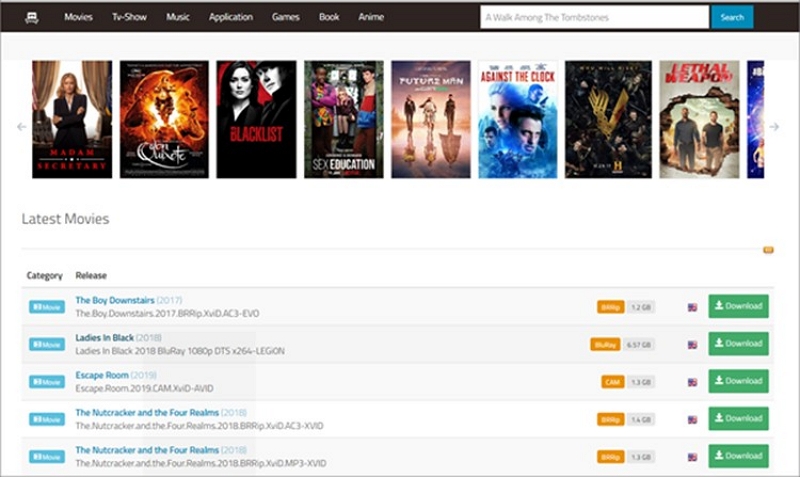The height and width of the screenshot is (477, 800).
Task: Open The Nutcracker link in MP3-XVID row
Action: pyautogui.click(x=147, y=450)
